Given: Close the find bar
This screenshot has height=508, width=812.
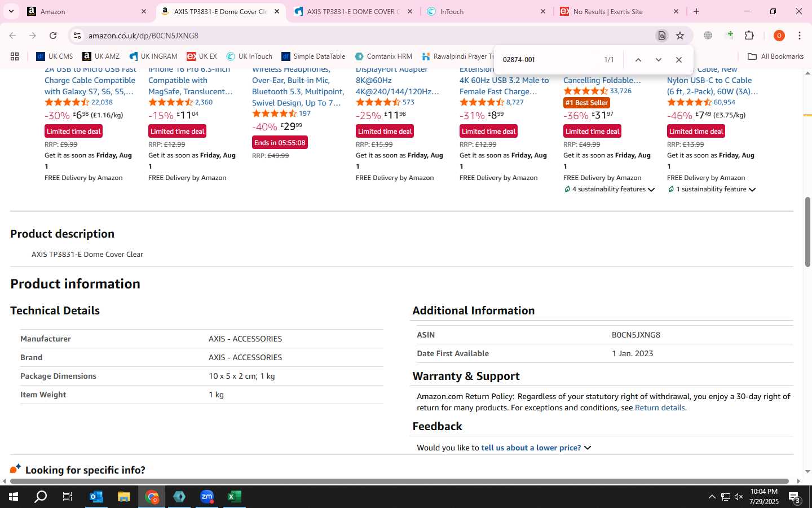Looking at the screenshot, I should point(678,60).
